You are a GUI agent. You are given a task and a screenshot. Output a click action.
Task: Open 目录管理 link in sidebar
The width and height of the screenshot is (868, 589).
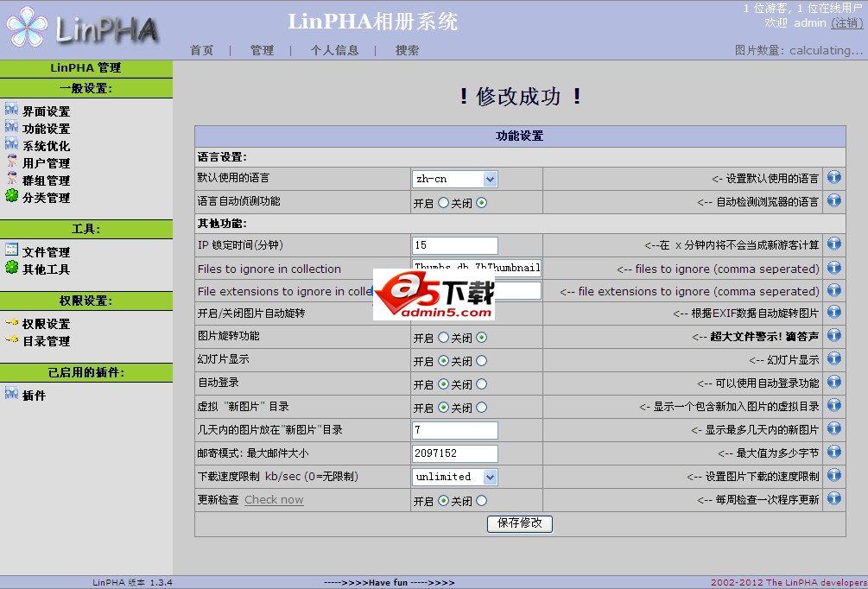click(46, 341)
